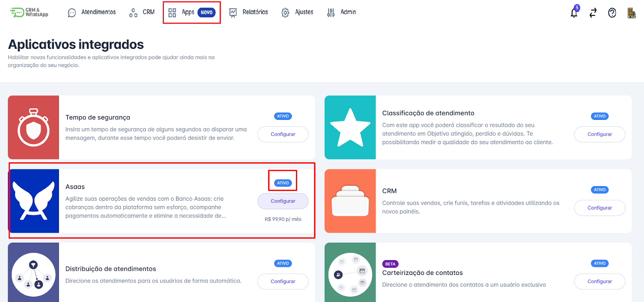The image size is (644, 302).
Task: Select the Apps menu item
Action: [191, 13]
